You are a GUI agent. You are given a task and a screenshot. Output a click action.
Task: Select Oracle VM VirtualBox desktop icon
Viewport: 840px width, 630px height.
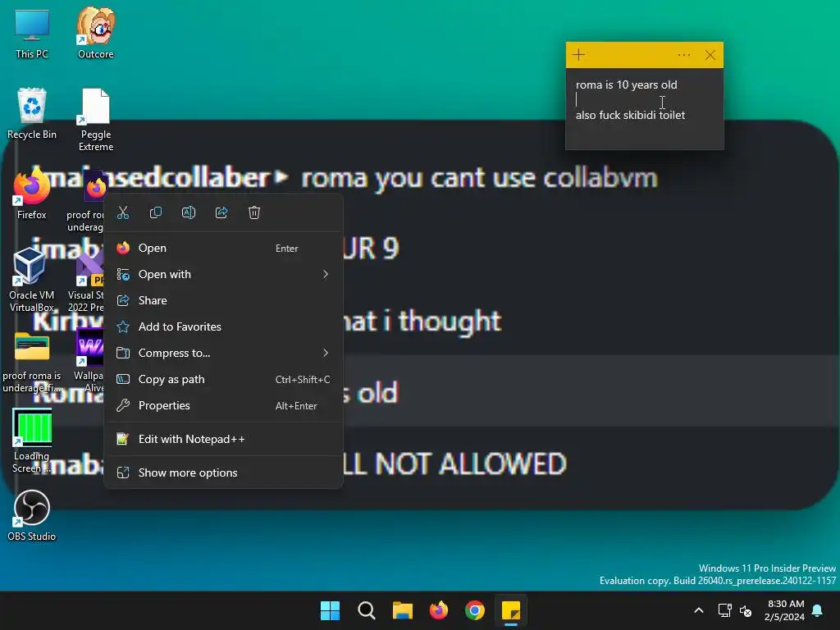32,281
